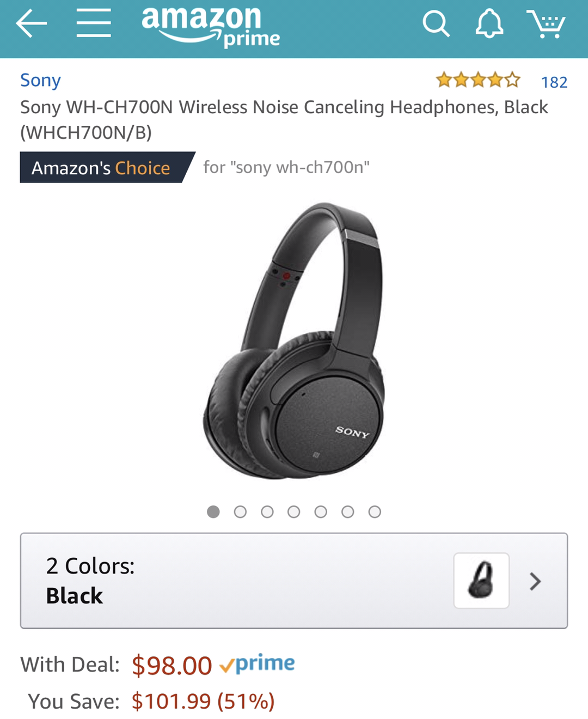Tap the star rating icons
588x719 pixels.
tap(478, 81)
